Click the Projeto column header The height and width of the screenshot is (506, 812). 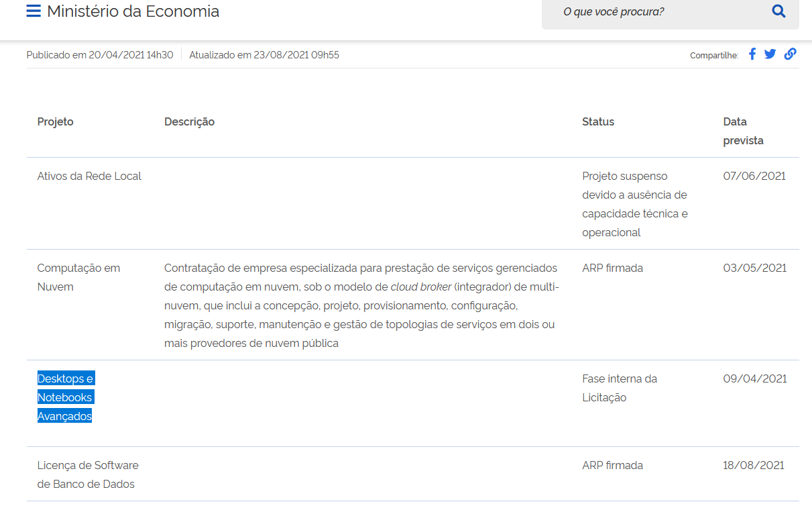[56, 122]
